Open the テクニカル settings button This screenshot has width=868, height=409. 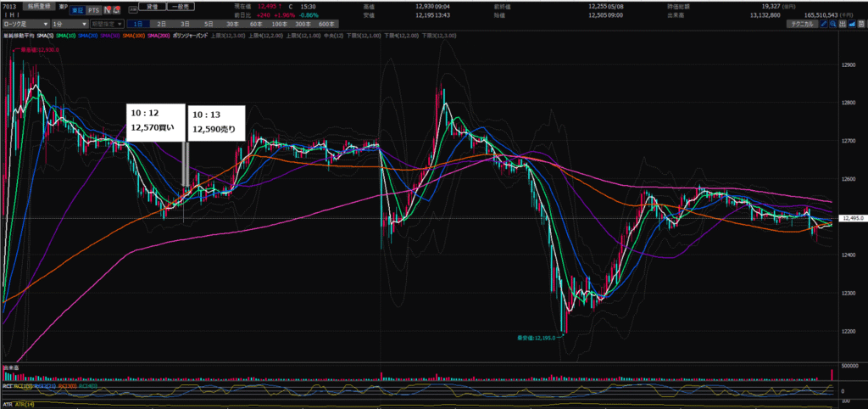coord(802,25)
